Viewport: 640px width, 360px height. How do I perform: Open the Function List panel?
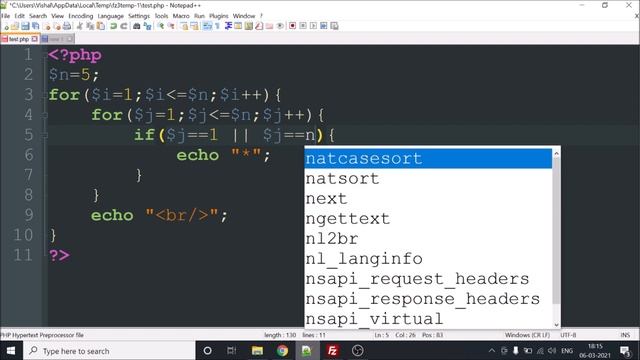[259, 26]
